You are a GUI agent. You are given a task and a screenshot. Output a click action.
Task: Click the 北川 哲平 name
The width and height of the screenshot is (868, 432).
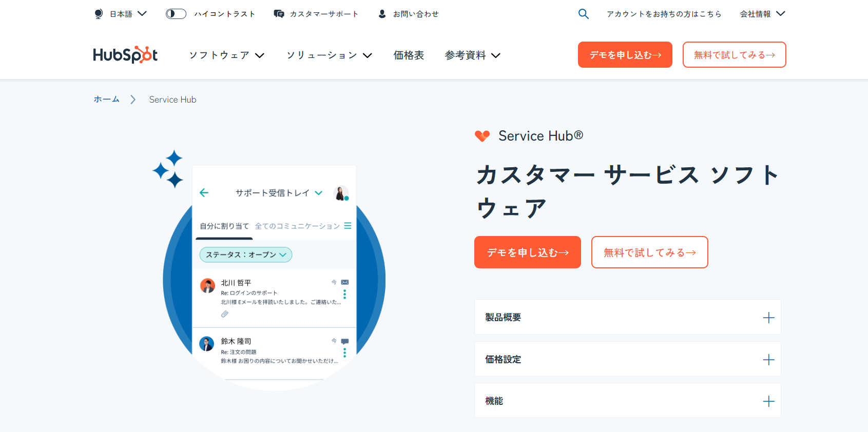point(236,283)
